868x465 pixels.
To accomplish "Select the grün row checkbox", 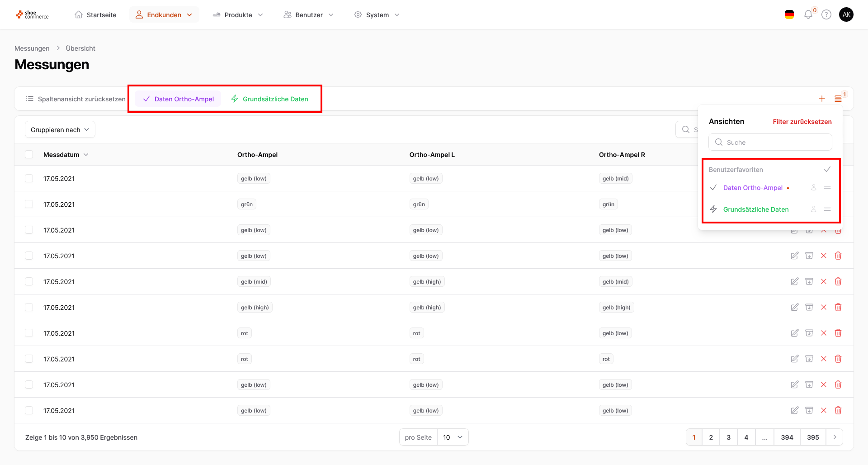I will point(29,204).
